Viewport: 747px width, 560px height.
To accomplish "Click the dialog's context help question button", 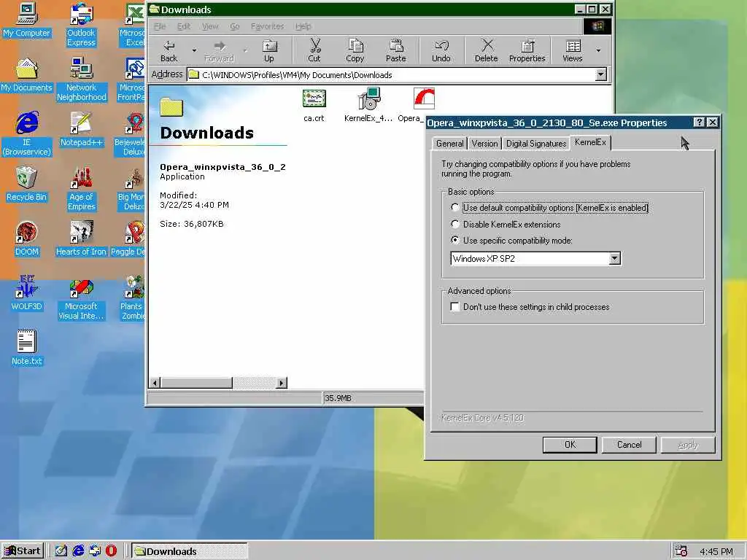I will (699, 122).
